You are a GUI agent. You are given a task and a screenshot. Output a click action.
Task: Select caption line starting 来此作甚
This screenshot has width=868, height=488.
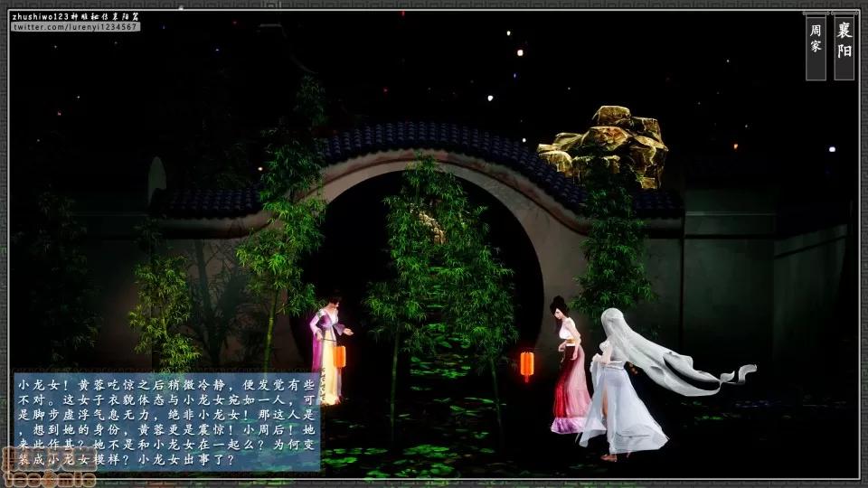pyautogui.click(x=166, y=445)
